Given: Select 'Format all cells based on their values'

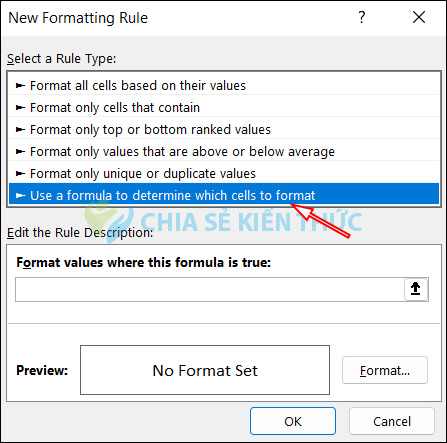Looking at the screenshot, I should point(224,86).
